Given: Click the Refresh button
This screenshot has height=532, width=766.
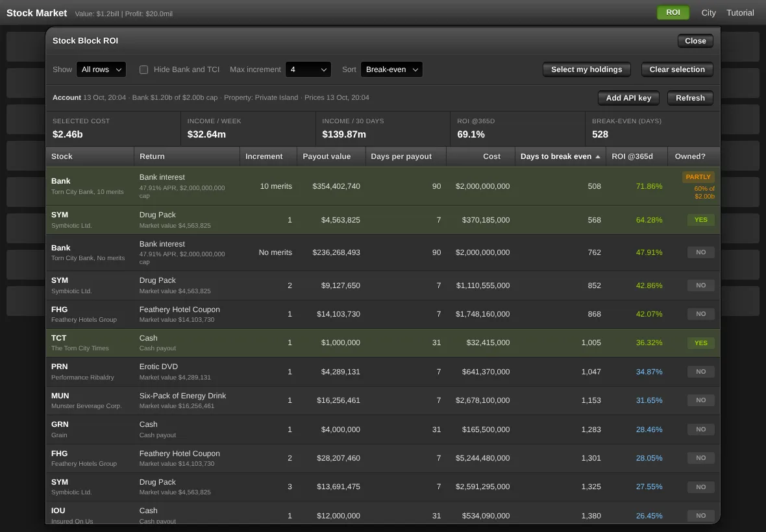Looking at the screenshot, I should click(x=690, y=98).
